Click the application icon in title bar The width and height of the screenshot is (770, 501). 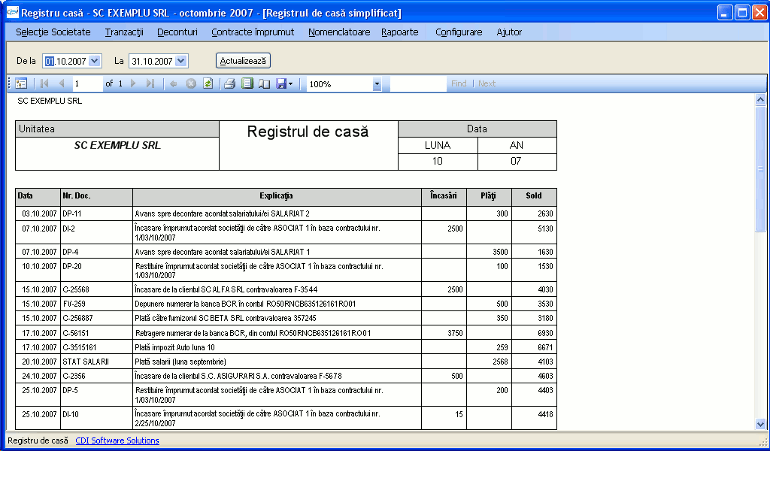click(12, 12)
